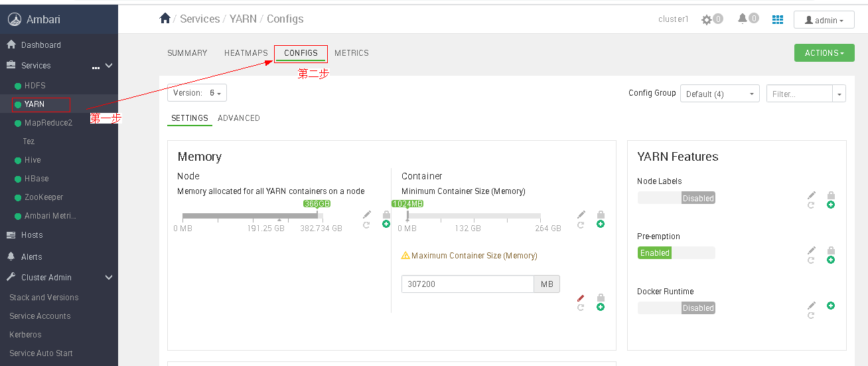
Task: Switch to the SUMMARY tab
Action: pos(187,53)
